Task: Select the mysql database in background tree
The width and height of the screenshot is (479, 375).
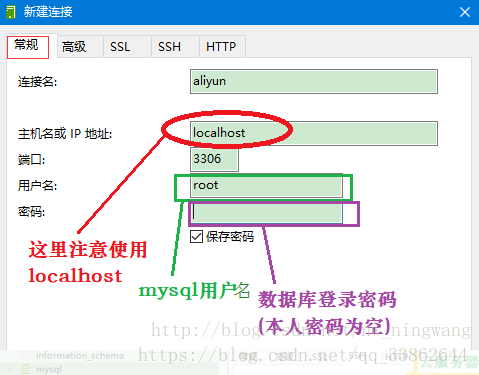Action: [x=49, y=369]
